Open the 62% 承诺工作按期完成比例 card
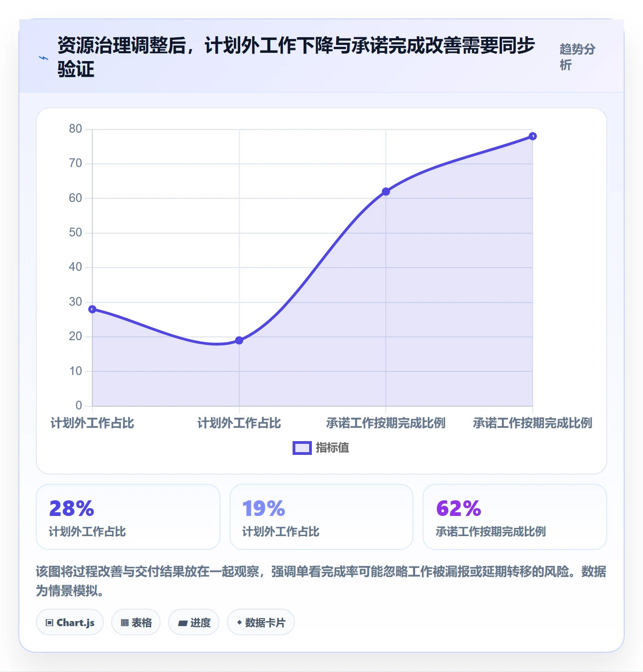This screenshot has height=672, width=643. [x=515, y=517]
